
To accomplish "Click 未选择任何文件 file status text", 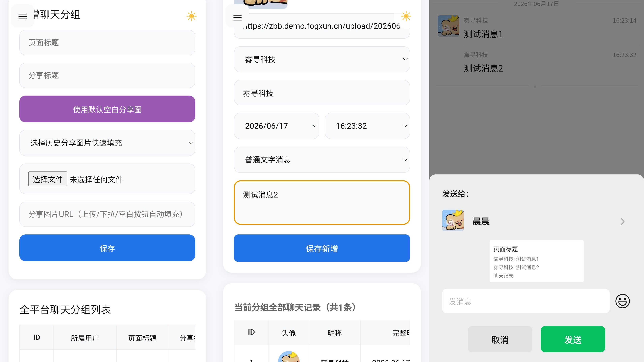I will coord(96,179).
